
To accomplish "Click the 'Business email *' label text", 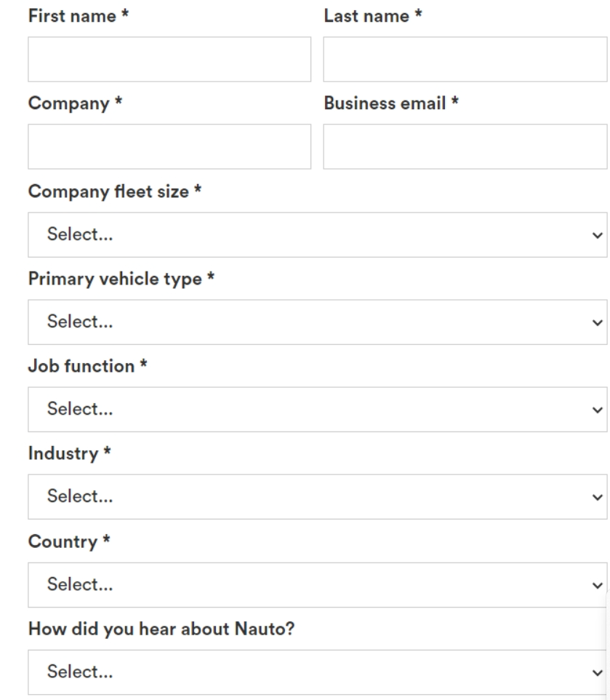I will coord(391,103).
